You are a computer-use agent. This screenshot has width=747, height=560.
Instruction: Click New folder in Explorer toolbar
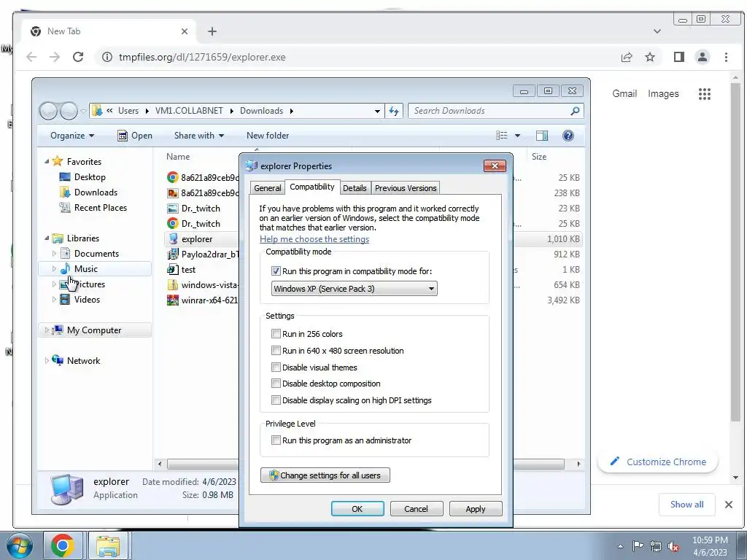tap(268, 136)
